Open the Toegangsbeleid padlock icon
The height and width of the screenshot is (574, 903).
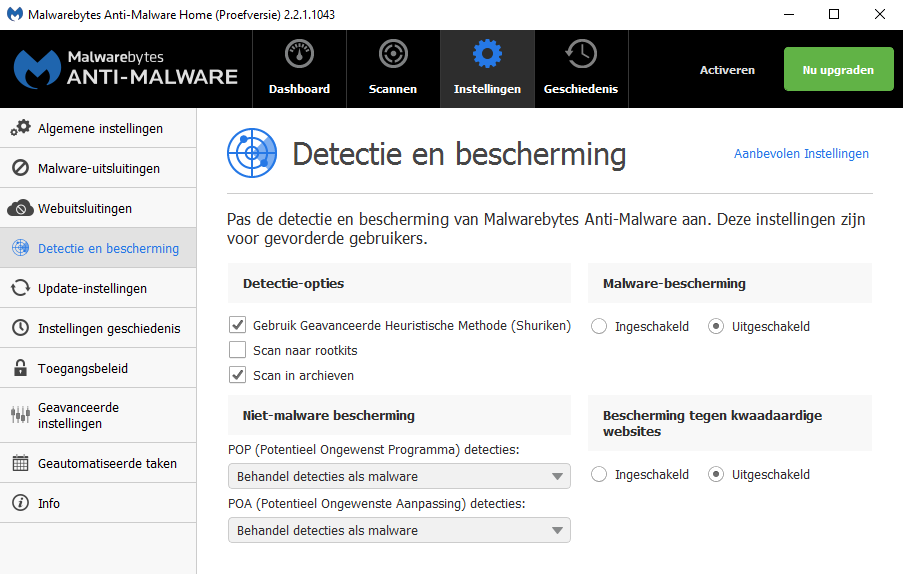(20, 368)
